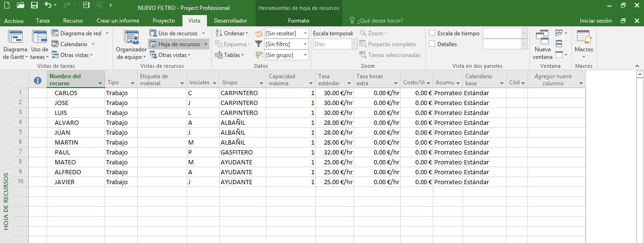The image size is (644, 243).
Task: Open the Grupo column filter arrow
Action: pyautogui.click(x=262, y=83)
